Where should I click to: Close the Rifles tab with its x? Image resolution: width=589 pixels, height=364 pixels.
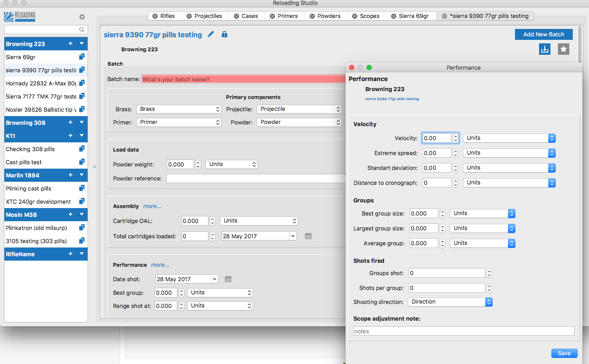tap(155, 16)
